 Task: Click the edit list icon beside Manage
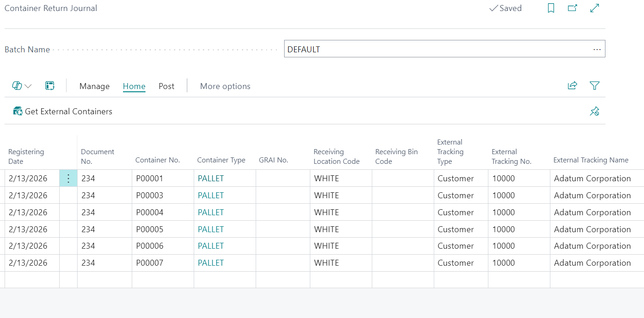50,86
